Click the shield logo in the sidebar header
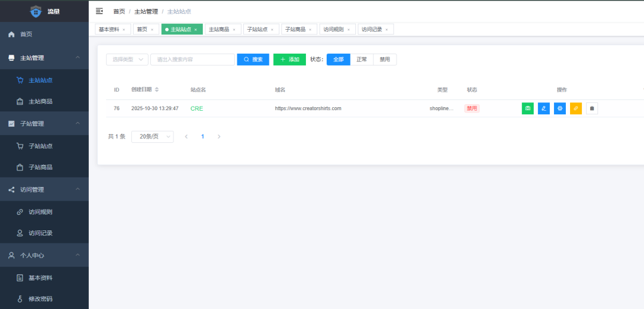The image size is (644, 309). coord(36,11)
